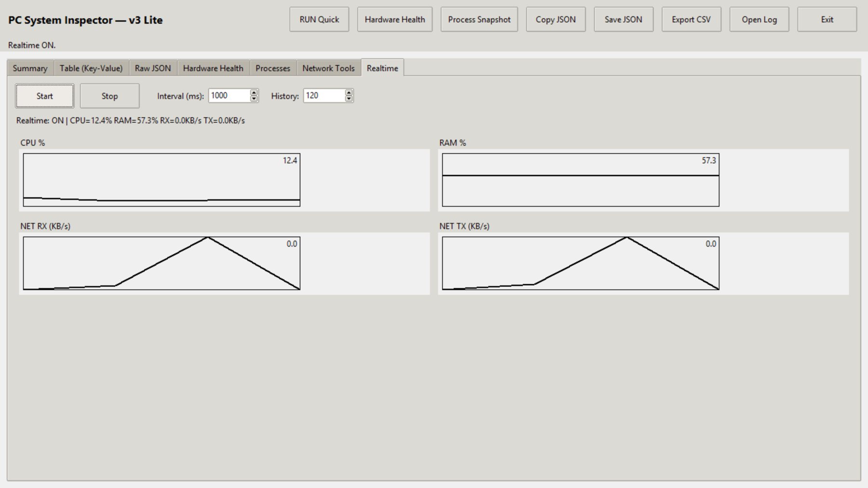Viewport: 868px width, 488px height.
Task: Click the RUN Quick button
Action: pos(319,20)
